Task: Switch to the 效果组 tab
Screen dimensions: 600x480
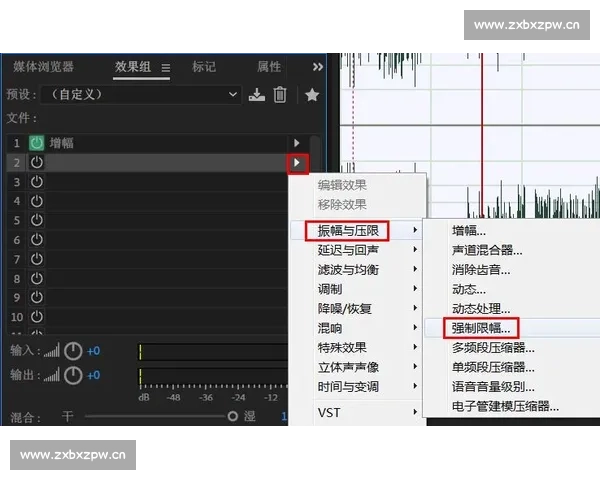Action: click(x=133, y=67)
